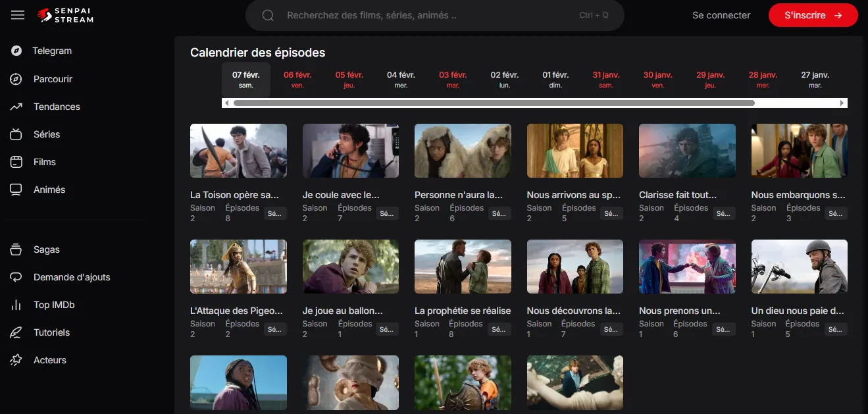Click the Telegram compass icon
The height and width of the screenshot is (414, 868).
[x=16, y=51]
